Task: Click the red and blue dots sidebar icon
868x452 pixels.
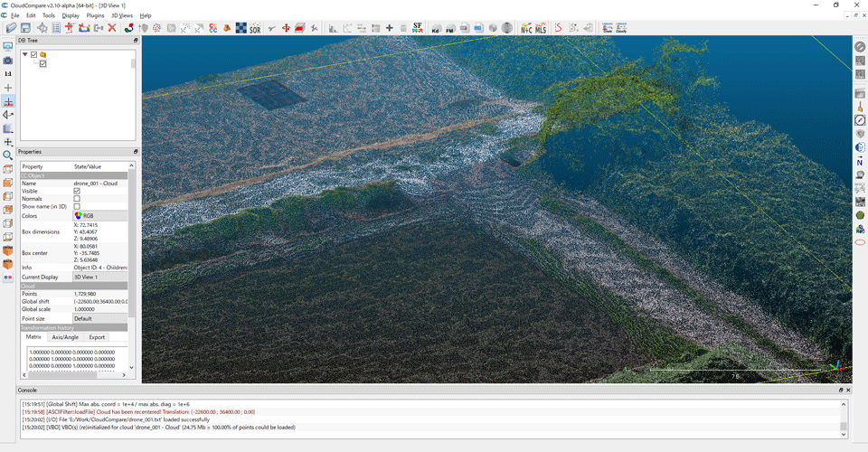Action: click(8, 278)
